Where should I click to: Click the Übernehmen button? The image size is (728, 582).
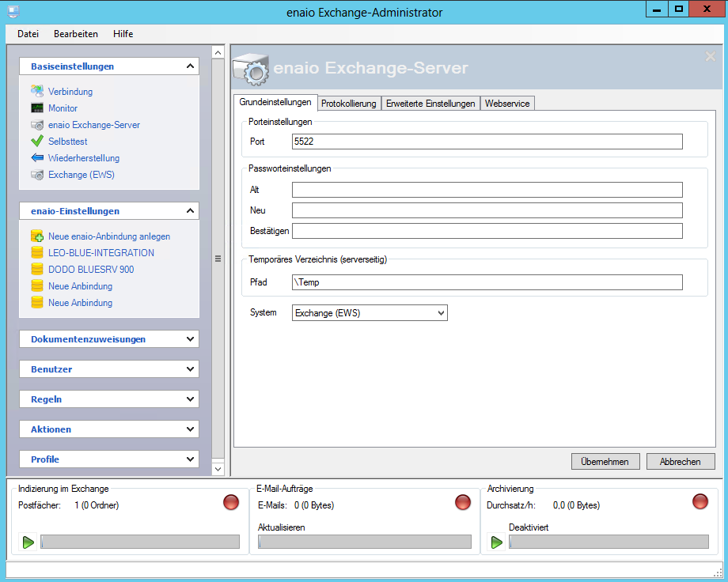coord(605,462)
